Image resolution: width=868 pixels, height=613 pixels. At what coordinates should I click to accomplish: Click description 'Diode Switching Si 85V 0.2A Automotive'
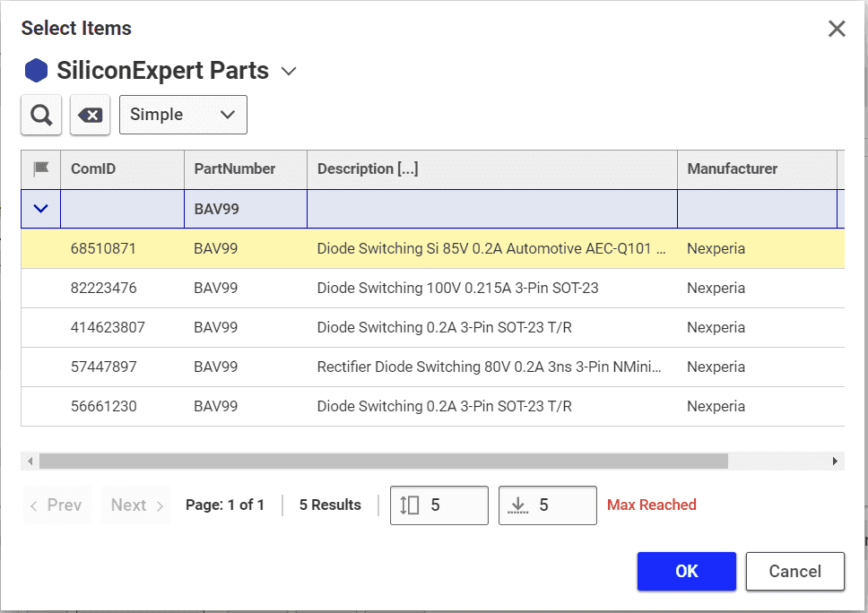tap(447, 248)
